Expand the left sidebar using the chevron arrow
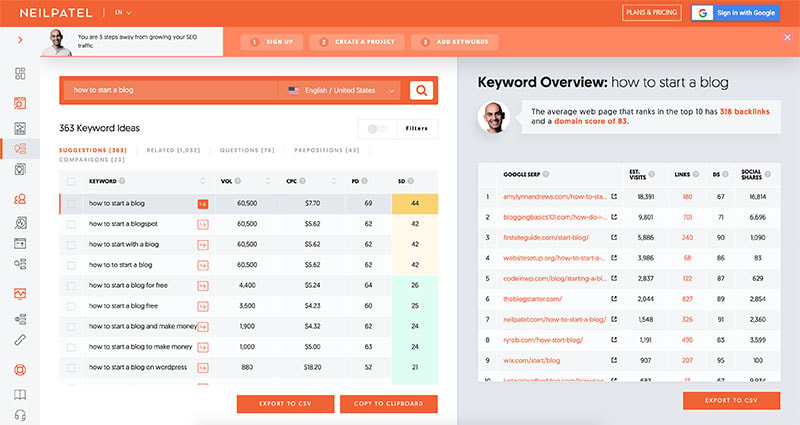The width and height of the screenshot is (800, 425). coord(20,40)
